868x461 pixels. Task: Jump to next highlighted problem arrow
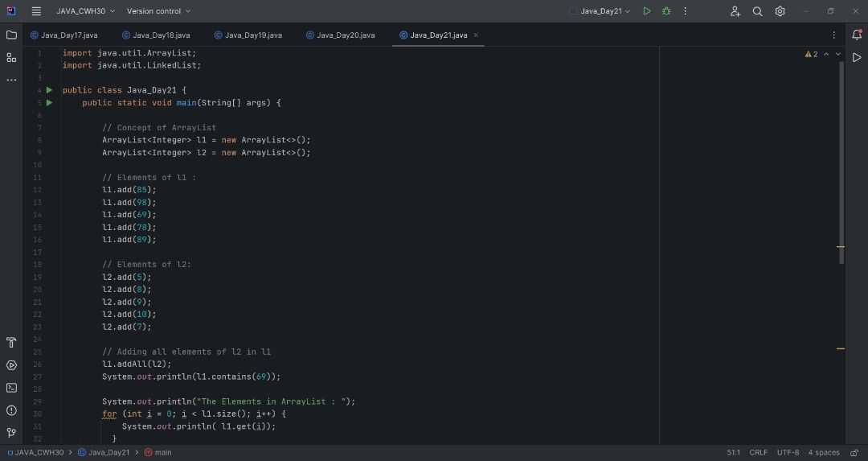[x=837, y=54]
